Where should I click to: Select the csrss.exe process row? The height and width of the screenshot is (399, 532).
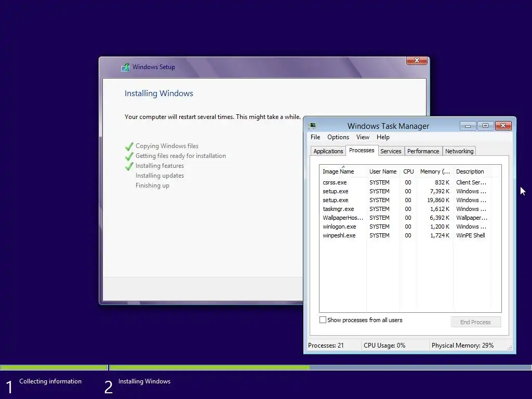tap(405, 182)
